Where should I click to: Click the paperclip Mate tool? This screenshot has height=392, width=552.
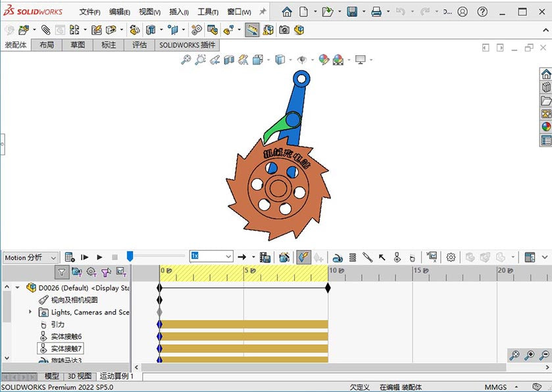point(46,30)
